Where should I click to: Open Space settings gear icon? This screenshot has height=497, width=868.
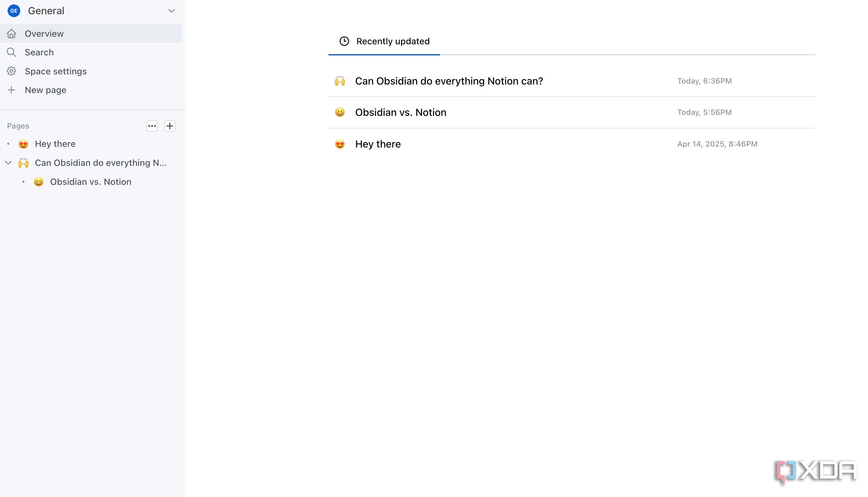[11, 71]
